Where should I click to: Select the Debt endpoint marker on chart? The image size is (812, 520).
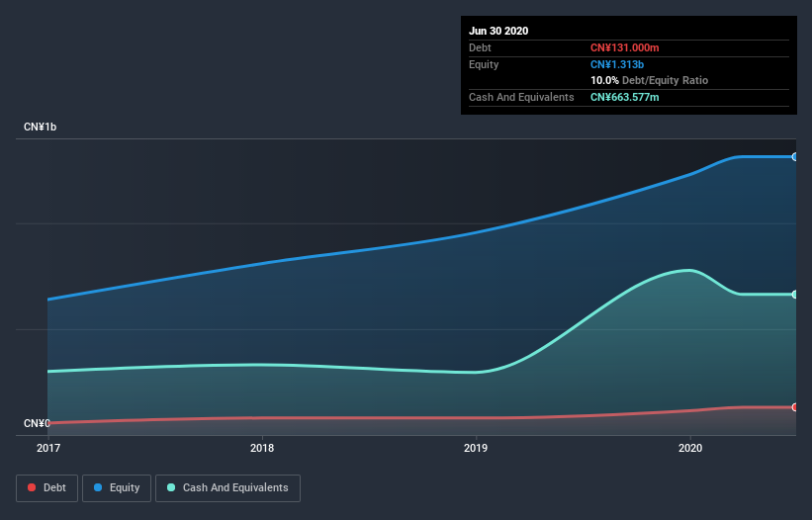tap(795, 407)
